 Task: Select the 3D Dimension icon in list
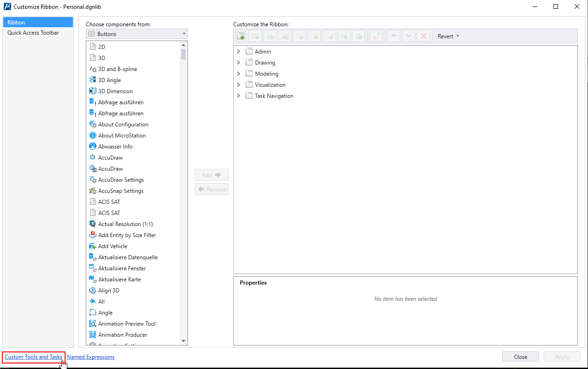coord(92,91)
